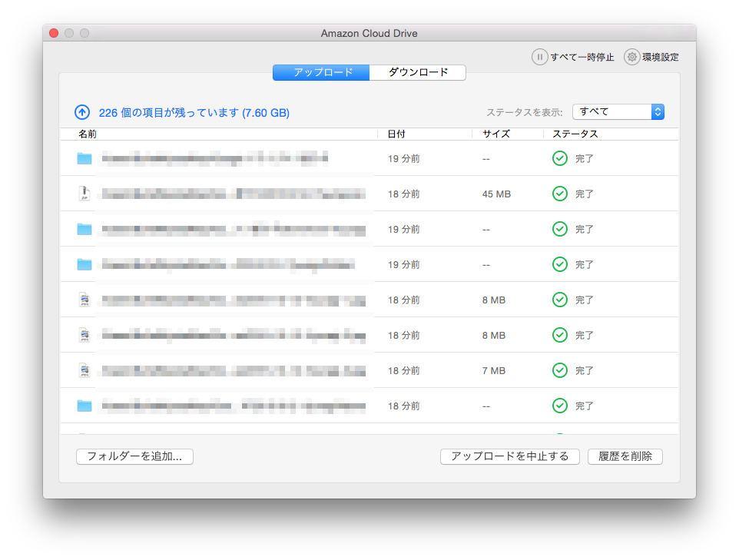Viewport: 739px width, 560px height.
Task: Click the ステータスを表示: label
Action: pos(525,112)
